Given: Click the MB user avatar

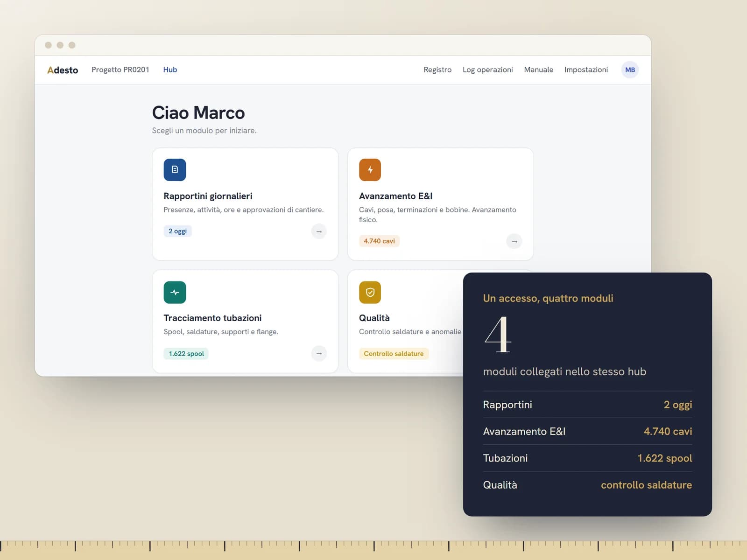Looking at the screenshot, I should coord(630,70).
